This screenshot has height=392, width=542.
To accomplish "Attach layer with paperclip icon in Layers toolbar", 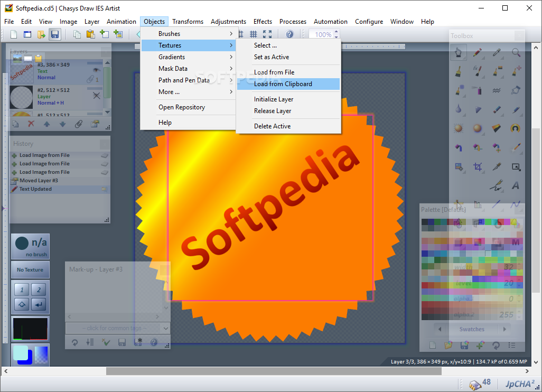I will (79, 124).
